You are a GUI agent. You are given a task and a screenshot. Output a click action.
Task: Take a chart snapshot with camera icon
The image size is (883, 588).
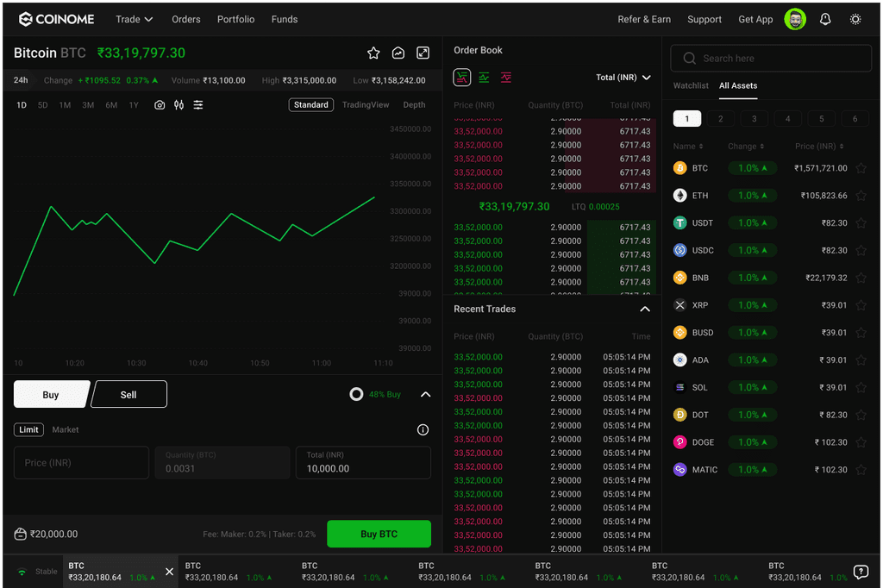[160, 105]
